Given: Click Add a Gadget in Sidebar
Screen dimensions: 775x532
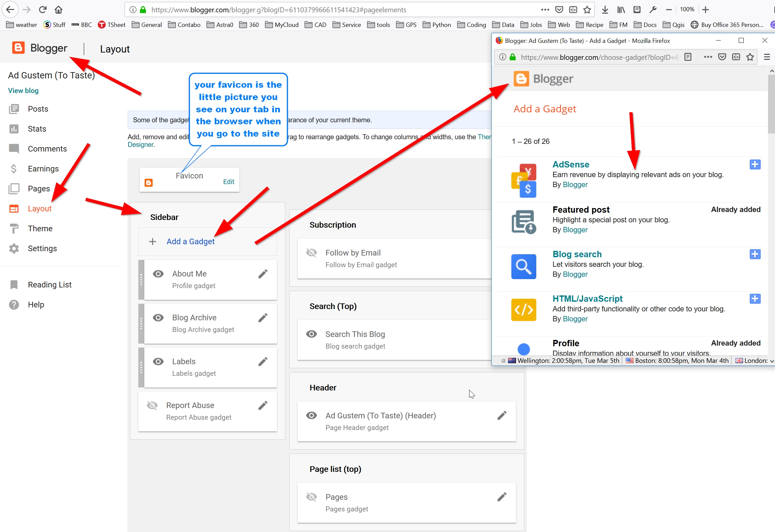Looking at the screenshot, I should coord(191,242).
